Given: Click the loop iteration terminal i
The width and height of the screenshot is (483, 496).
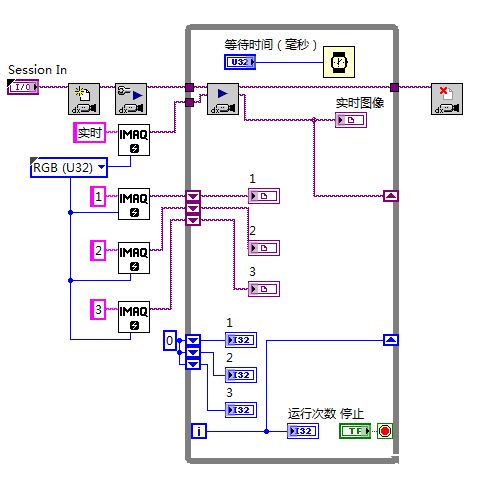Looking at the screenshot, I should [199, 431].
